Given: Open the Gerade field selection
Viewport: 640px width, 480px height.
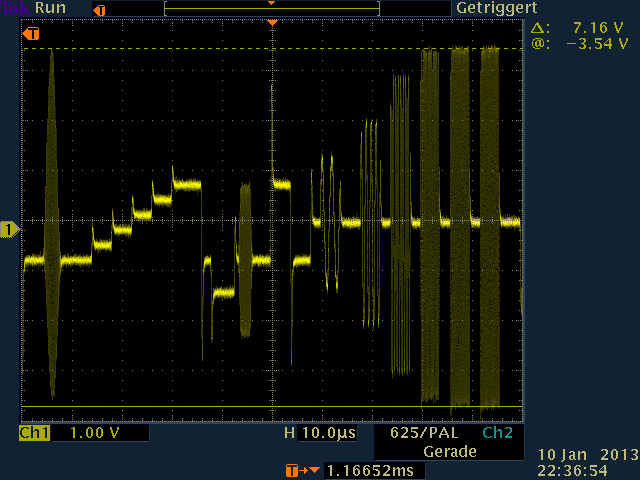Looking at the screenshot, I should point(448,451).
